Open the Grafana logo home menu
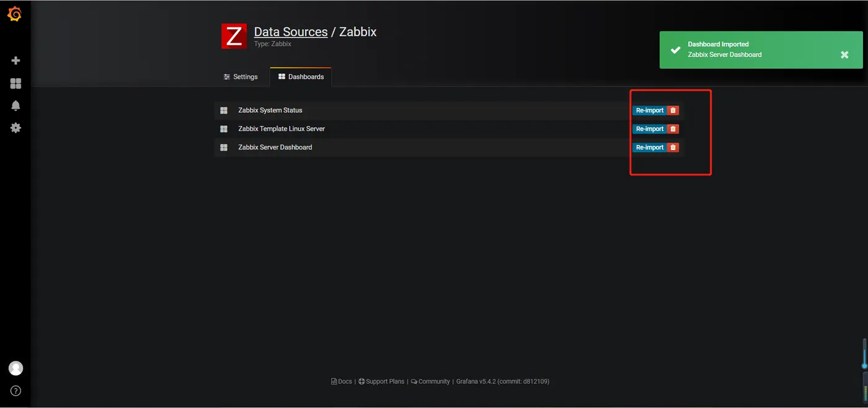This screenshot has height=408, width=868. (15, 14)
